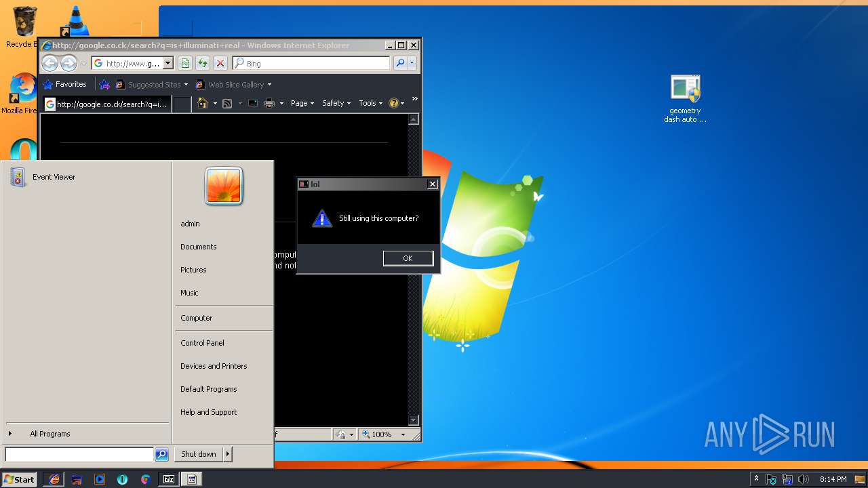Click the Start button
Screen dimensions: 868x488
click(x=19, y=479)
